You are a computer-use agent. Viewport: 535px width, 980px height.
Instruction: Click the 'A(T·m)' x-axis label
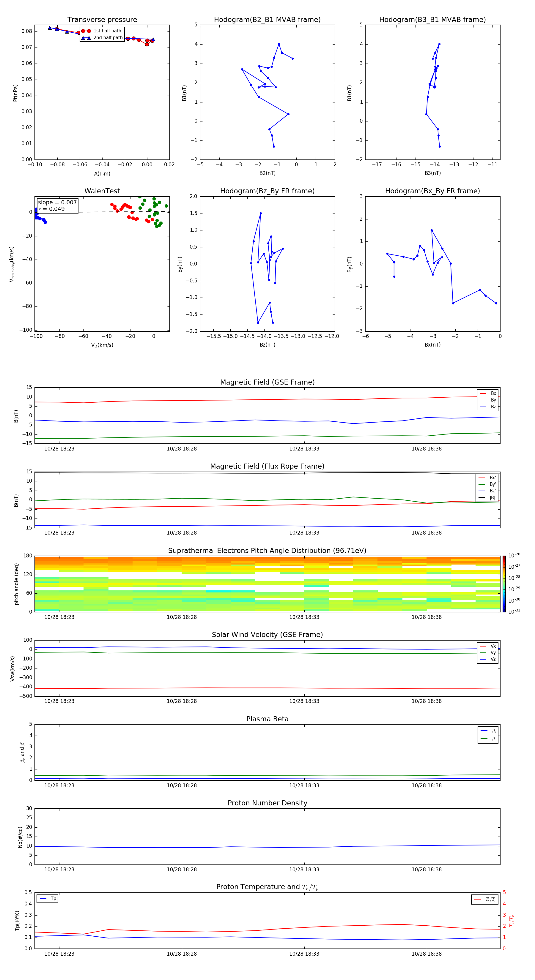pos(102,174)
